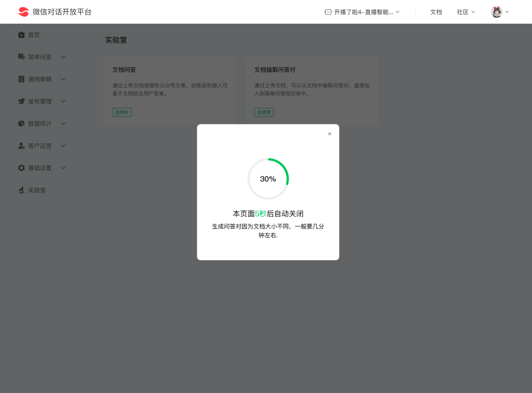Viewport: 532px width, 393px height.
Task: Select 简单问答 in the sidebar
Action: [x=40, y=57]
